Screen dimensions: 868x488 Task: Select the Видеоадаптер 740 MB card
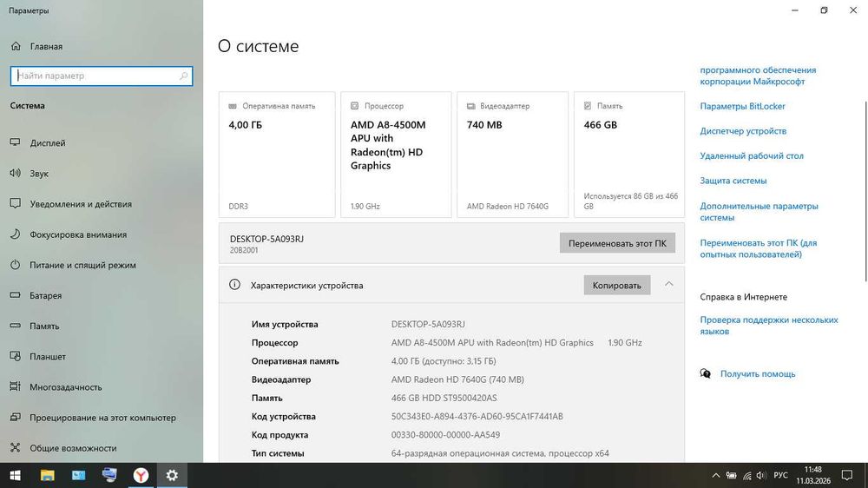coord(513,155)
